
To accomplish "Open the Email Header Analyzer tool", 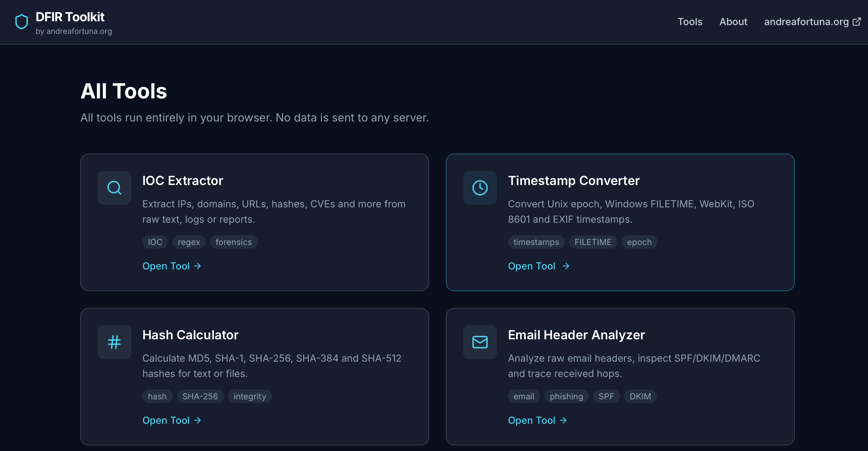I will (532, 420).
